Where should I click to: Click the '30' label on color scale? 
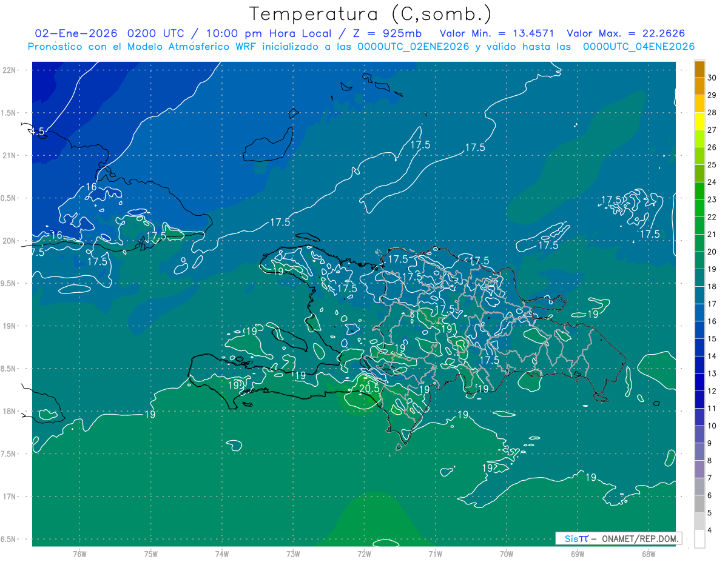click(712, 78)
